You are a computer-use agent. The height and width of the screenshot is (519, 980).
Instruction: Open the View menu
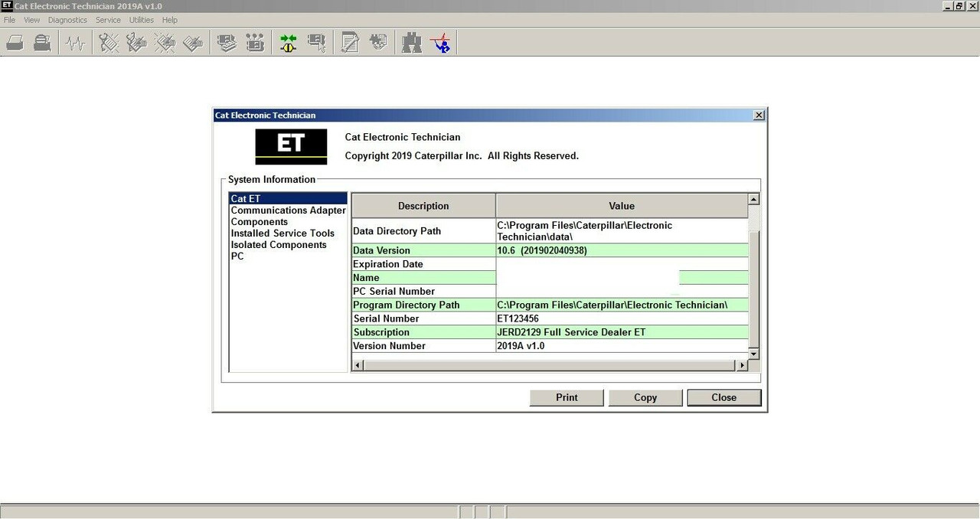31,20
